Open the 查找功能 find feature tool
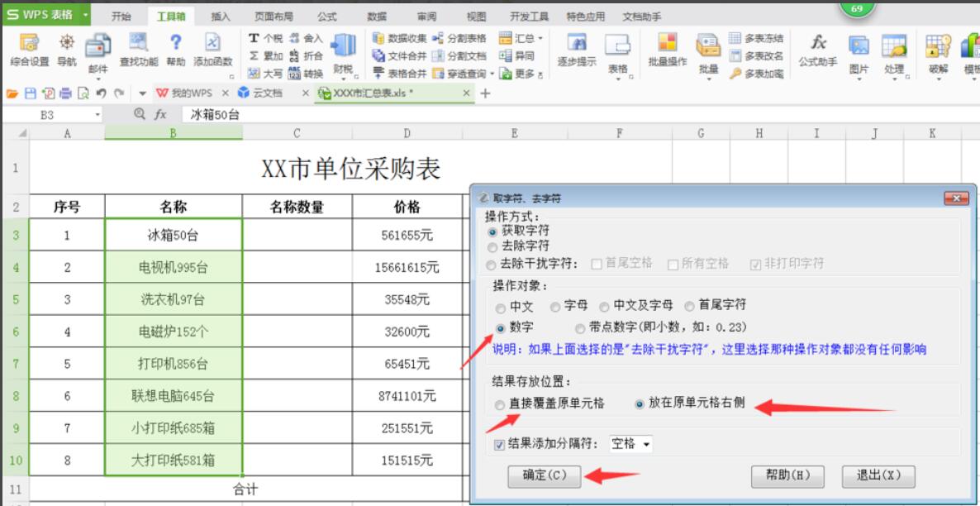Viewport: 980px width, 506px height. pos(139,50)
